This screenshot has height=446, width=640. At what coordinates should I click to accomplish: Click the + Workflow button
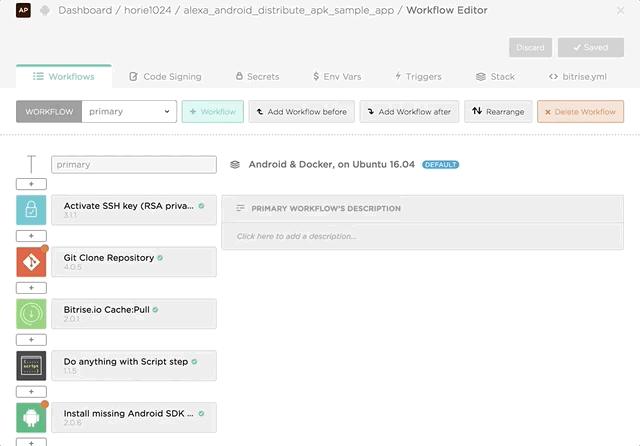213,111
